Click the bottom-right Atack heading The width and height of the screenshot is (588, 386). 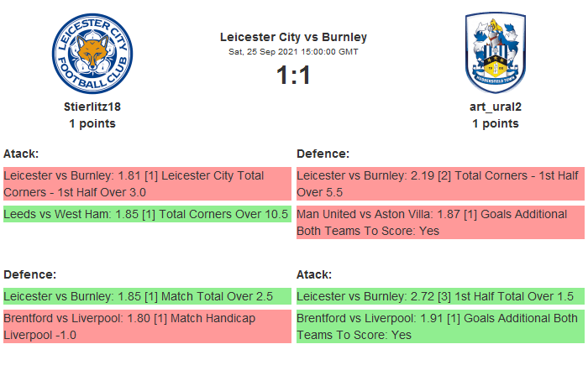pos(314,274)
